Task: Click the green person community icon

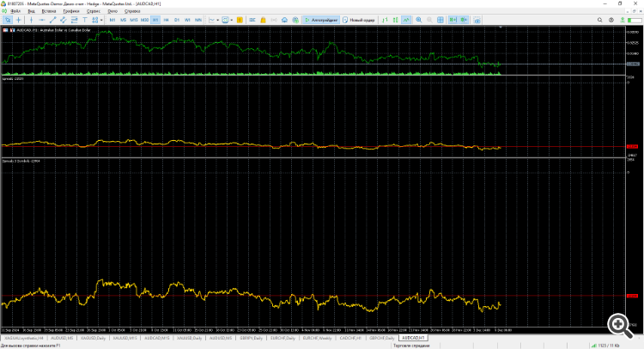Action: [623, 20]
